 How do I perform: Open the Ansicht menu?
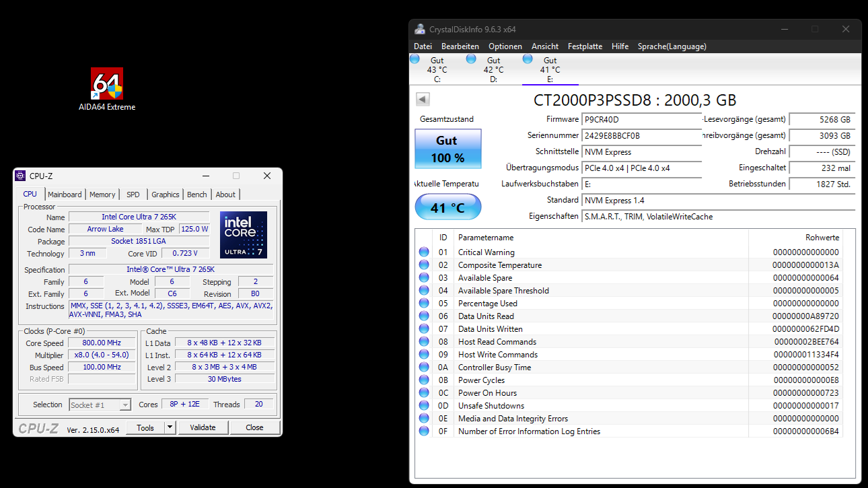(545, 46)
